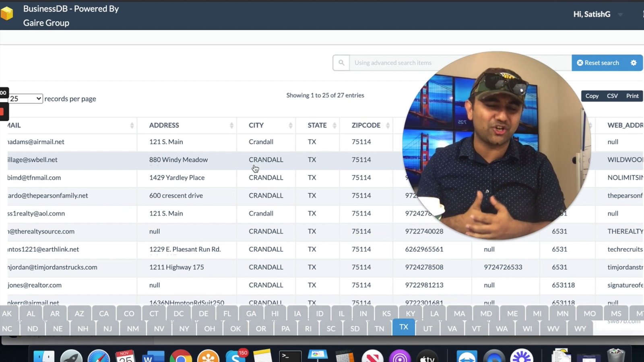Click the BusinessDB cube logo

tap(7, 14)
